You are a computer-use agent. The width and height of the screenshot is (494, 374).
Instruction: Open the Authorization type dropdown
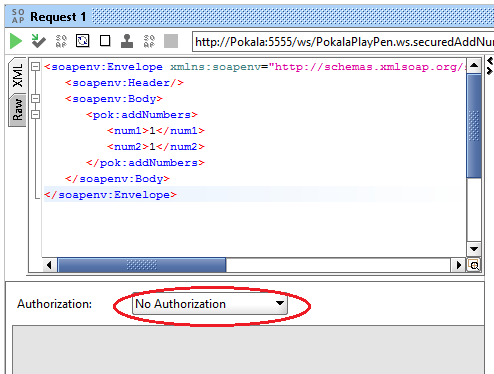click(x=210, y=304)
